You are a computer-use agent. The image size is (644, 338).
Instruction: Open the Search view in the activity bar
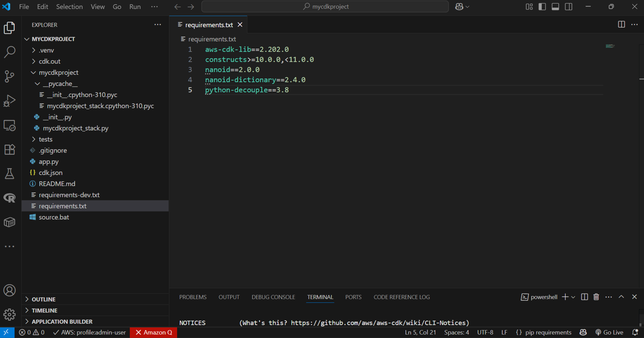click(x=10, y=52)
